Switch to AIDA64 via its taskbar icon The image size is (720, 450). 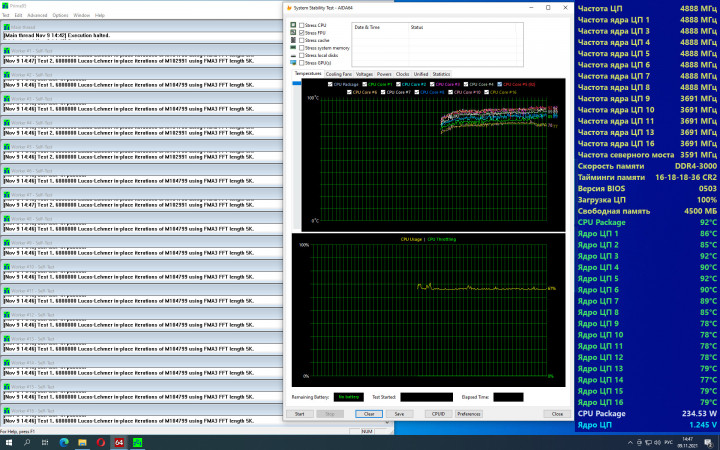point(119,443)
